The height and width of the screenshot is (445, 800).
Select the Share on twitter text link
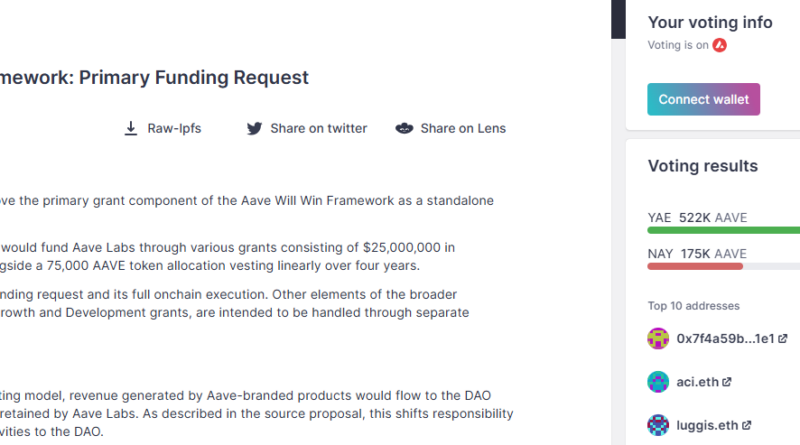(x=318, y=128)
